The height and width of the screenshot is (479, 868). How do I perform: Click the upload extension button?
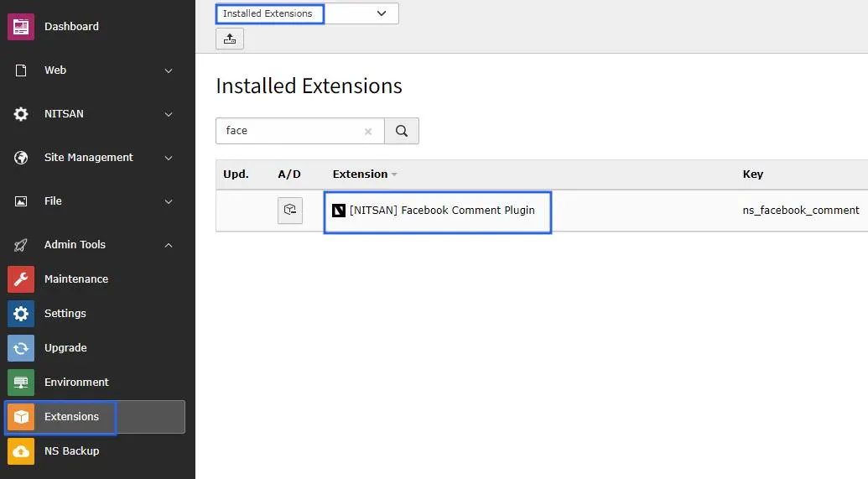coord(230,39)
